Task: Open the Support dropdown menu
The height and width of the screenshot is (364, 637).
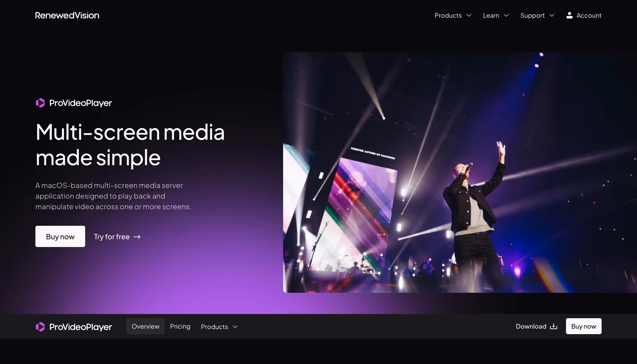Action: (533, 15)
